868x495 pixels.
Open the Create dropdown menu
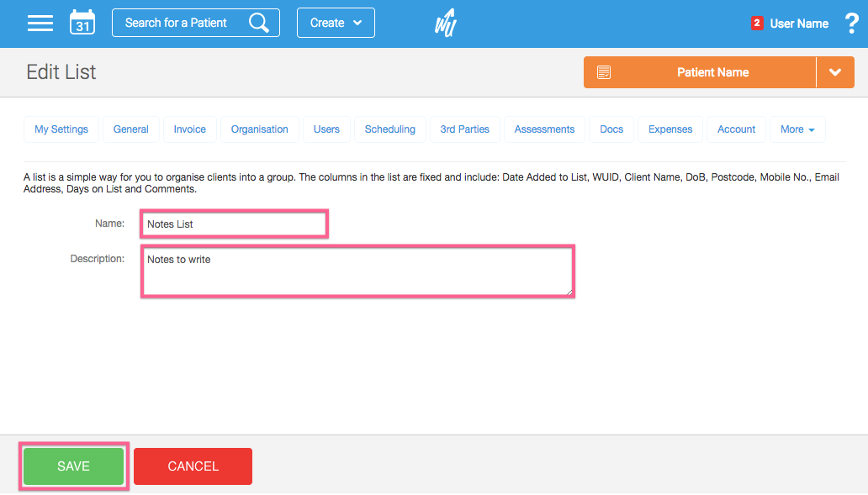pyautogui.click(x=336, y=23)
